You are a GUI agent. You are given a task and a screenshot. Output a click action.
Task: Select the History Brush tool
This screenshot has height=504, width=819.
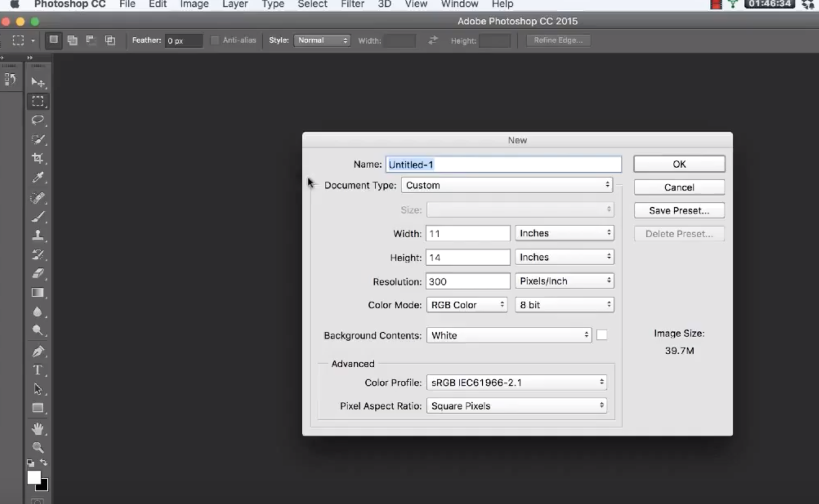(38, 254)
